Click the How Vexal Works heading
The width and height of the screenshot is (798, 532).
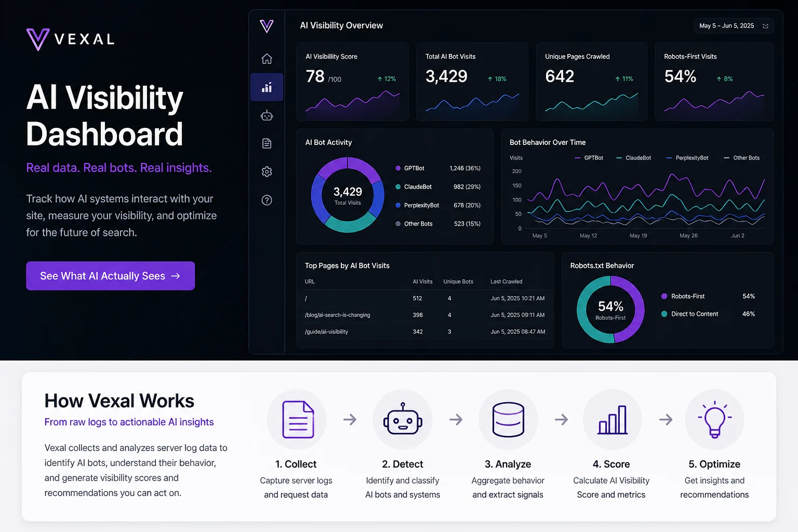(x=119, y=401)
